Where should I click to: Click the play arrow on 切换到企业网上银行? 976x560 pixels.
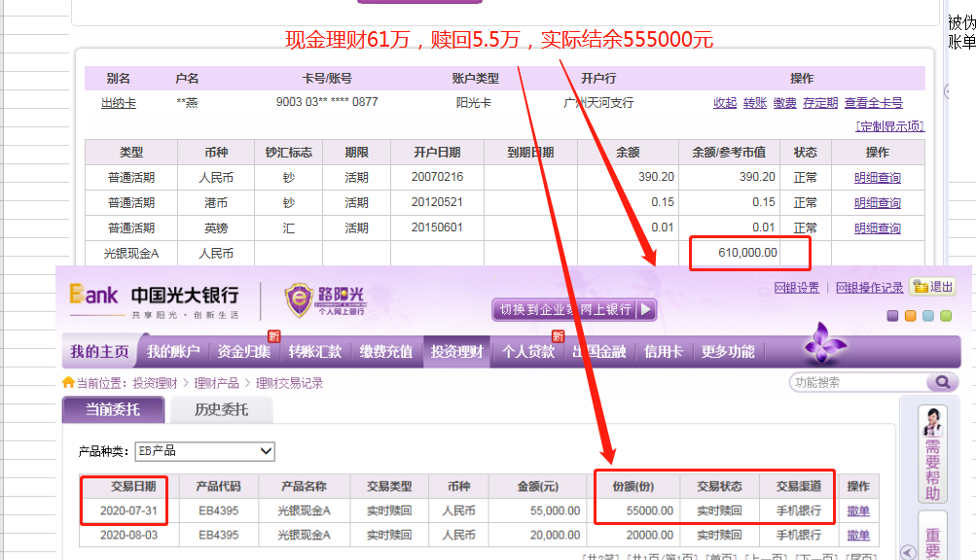[x=647, y=309]
